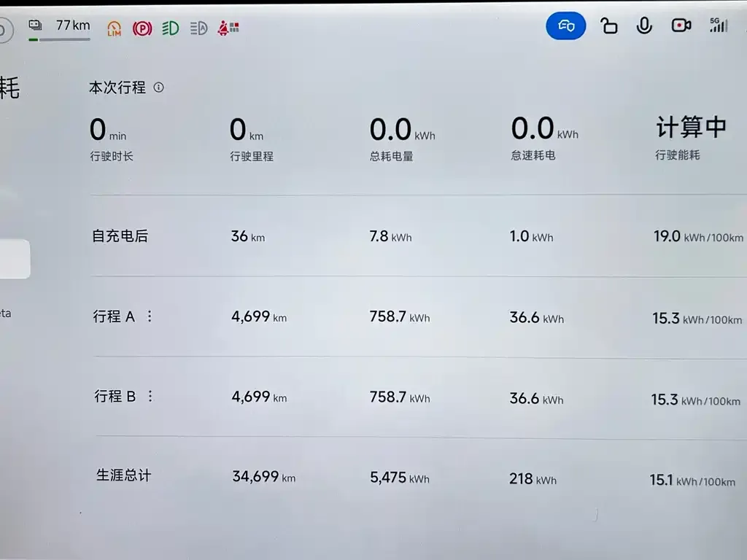The image size is (747, 560).
Task: Tap the battery range icon beside 77 km
Action: tap(35, 25)
